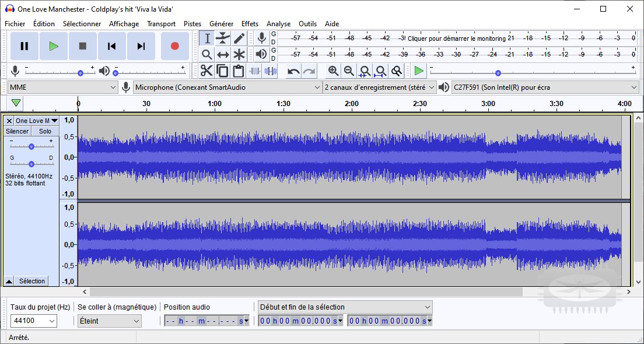The height and width of the screenshot is (344, 644).
Task: Open the Outils menu
Action: point(307,24)
